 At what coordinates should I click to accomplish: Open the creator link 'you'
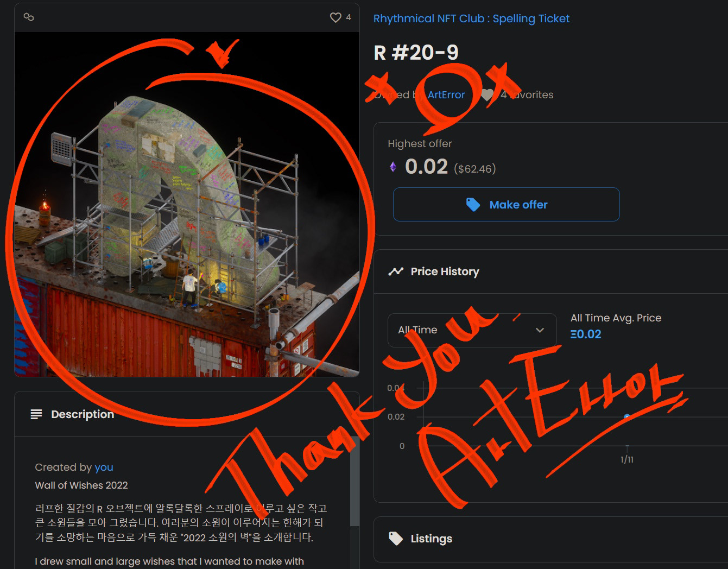(104, 467)
